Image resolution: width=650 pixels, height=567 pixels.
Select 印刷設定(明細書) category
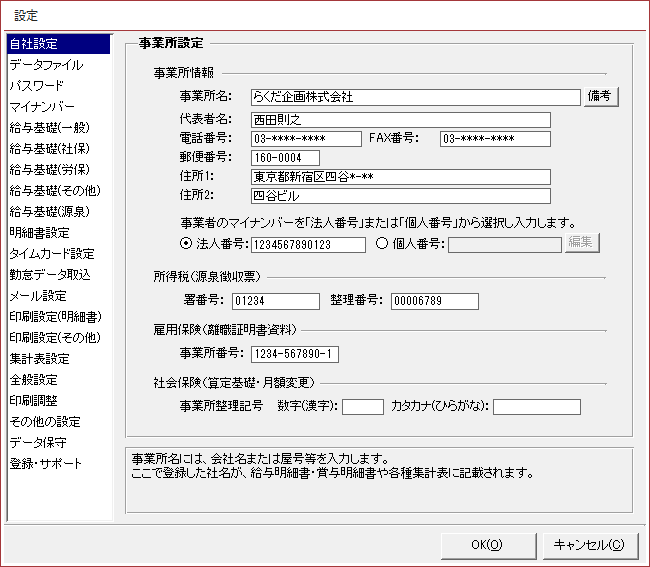pyautogui.click(x=54, y=317)
